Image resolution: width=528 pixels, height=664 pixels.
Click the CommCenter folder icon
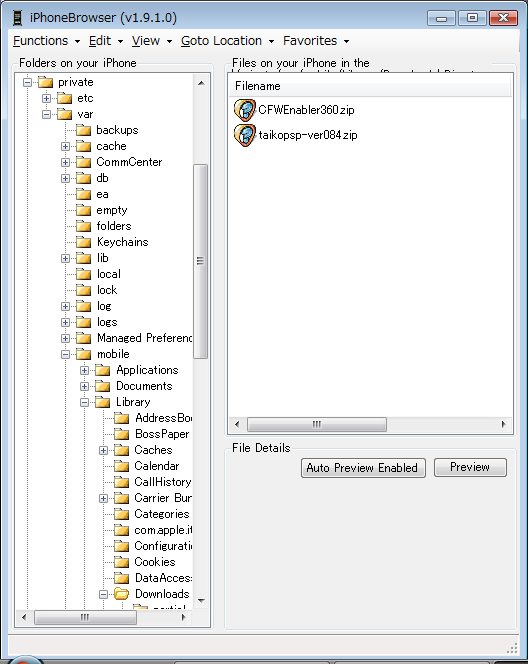tap(83, 162)
